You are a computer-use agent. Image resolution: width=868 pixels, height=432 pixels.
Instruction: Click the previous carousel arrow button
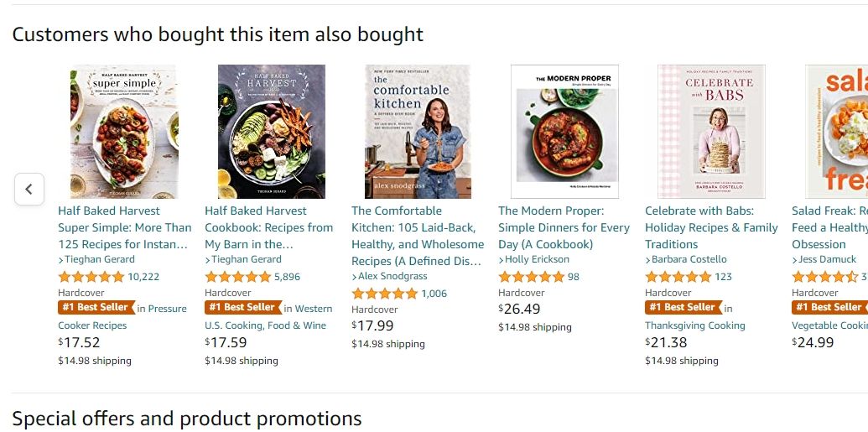(x=29, y=189)
